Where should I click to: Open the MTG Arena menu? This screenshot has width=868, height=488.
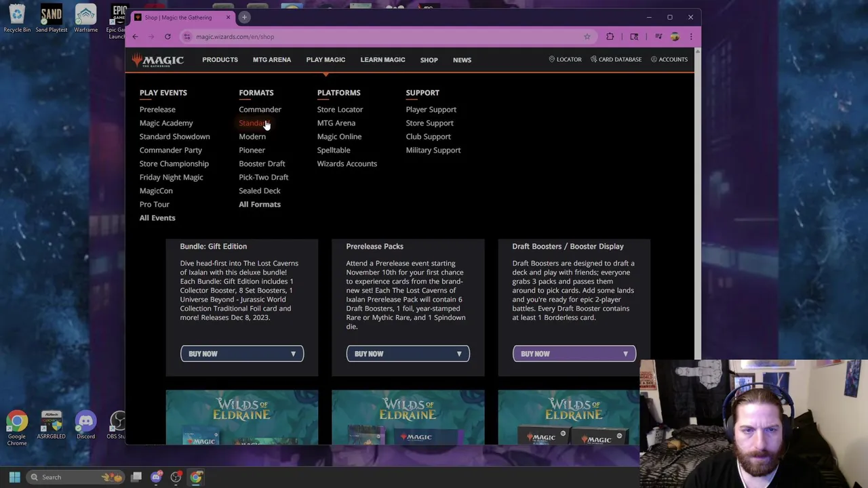(x=272, y=60)
